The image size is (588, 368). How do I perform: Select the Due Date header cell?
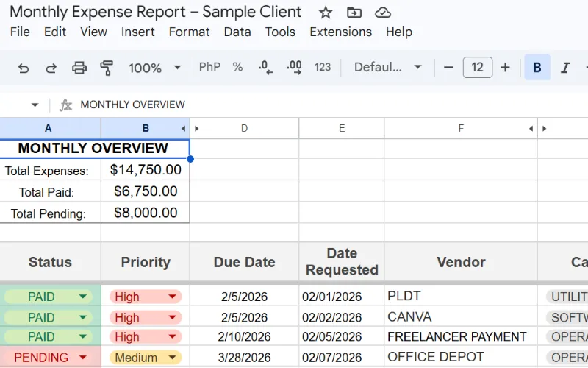pyautogui.click(x=244, y=262)
